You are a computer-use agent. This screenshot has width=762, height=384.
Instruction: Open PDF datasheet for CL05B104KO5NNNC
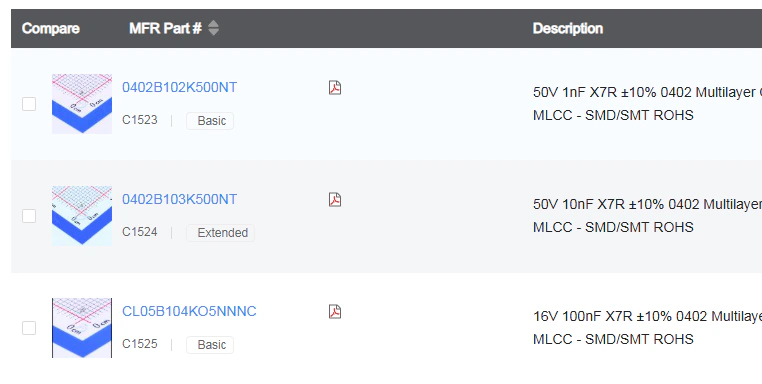pyautogui.click(x=335, y=311)
